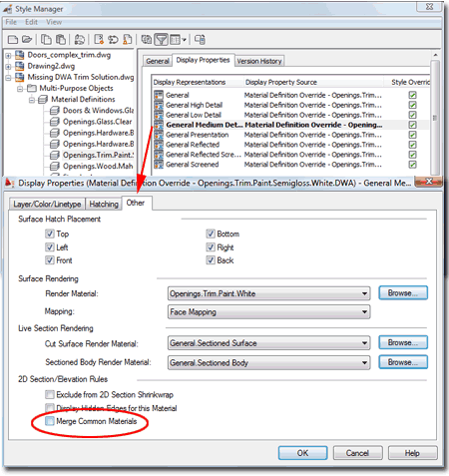Click the Copy toolbar icon
The image size is (449, 476).
click(x=46, y=40)
